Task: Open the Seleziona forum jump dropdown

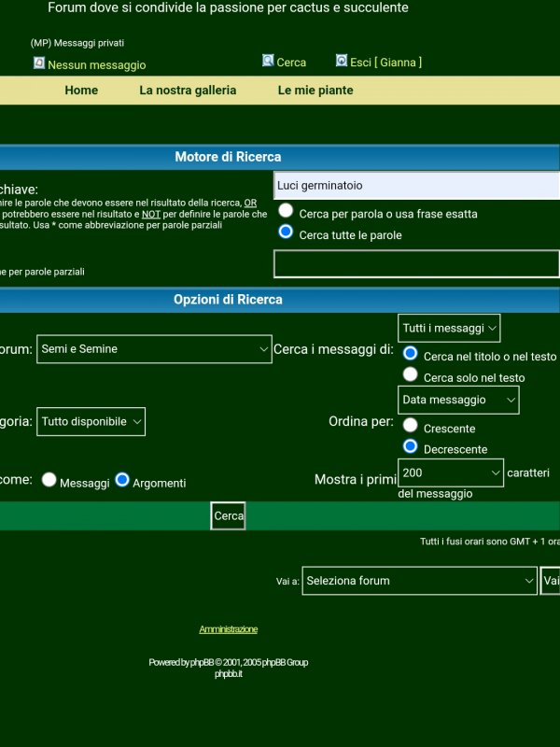Action: pyautogui.click(x=419, y=581)
